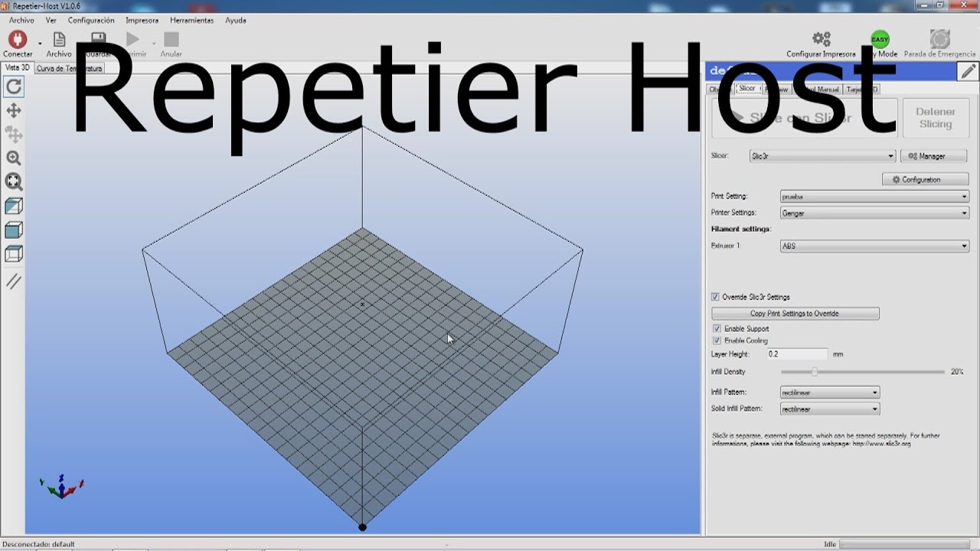This screenshot has width=980, height=551.
Task: Toggle the Enable Support checkbox
Action: 717,329
